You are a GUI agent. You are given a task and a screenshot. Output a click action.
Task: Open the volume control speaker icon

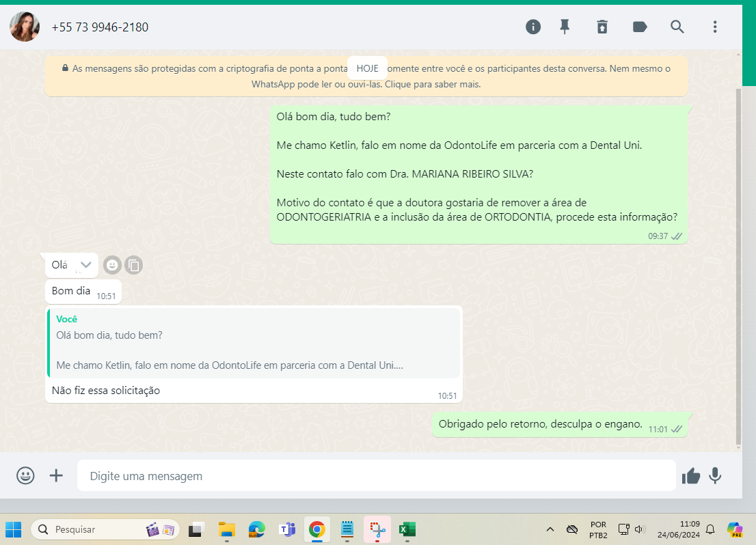tap(640, 529)
